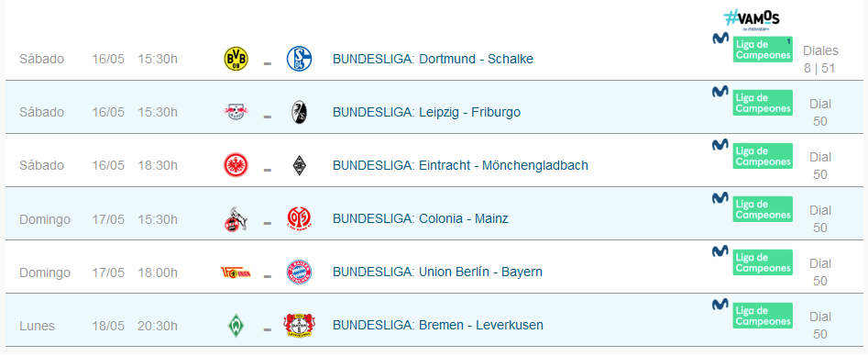Select the Werder Bremen green crest
This screenshot has width=868, height=356.
236,325
